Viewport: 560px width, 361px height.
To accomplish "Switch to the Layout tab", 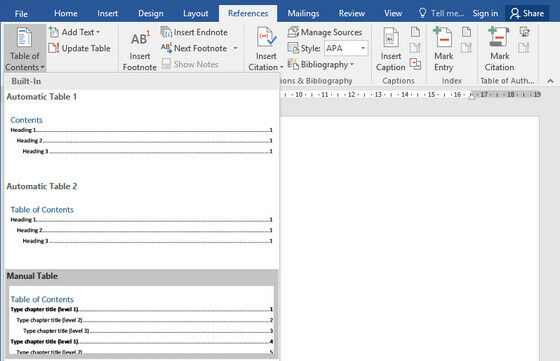I will (196, 14).
